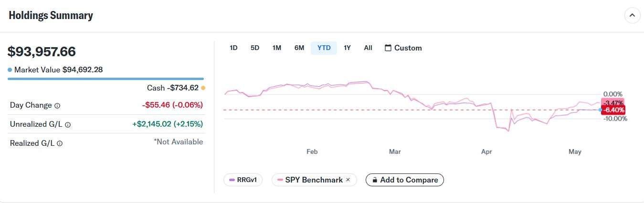Switch to the 1Y range

[347, 48]
